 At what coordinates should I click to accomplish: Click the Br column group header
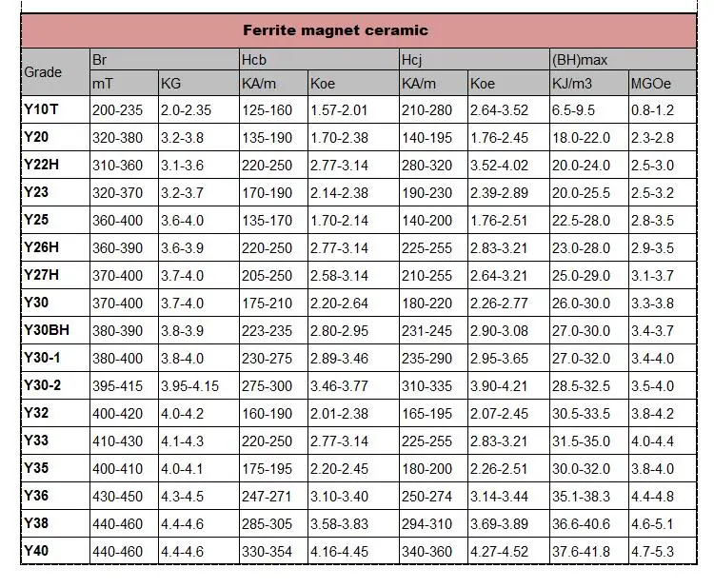tap(99, 60)
